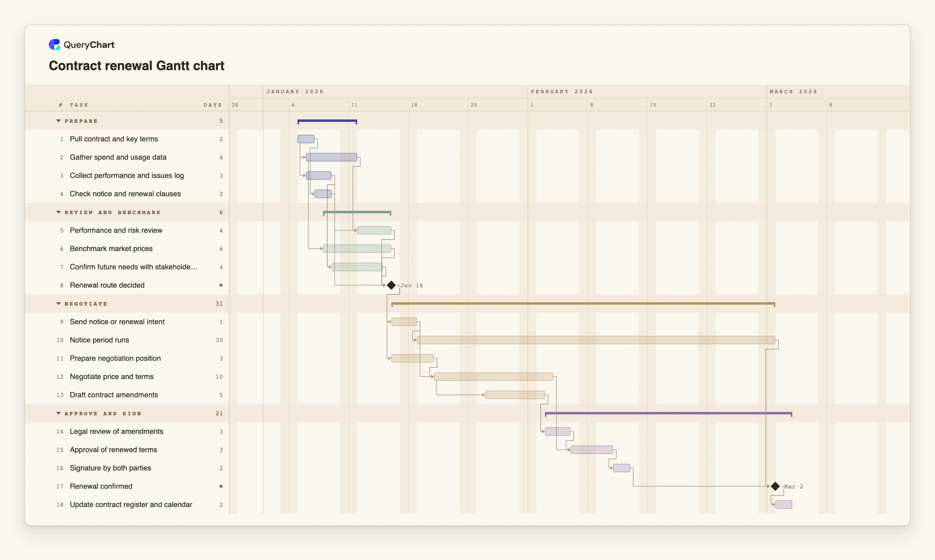This screenshot has width=935, height=560.
Task: Click the Contract renewal Gantt chart title
Action: pos(137,66)
